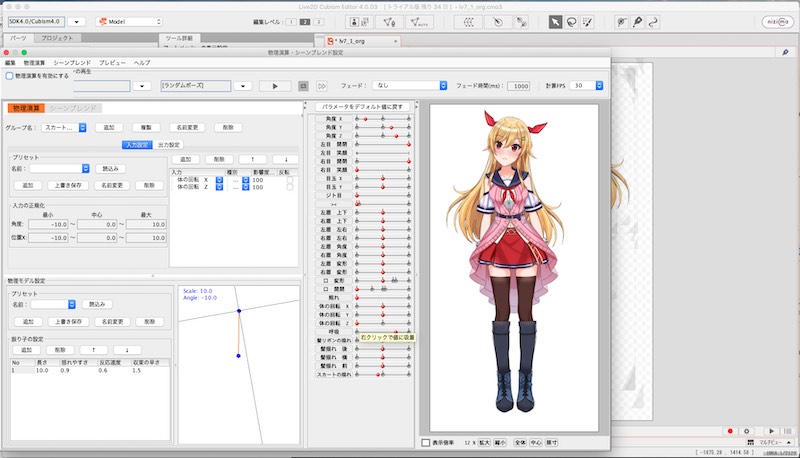Set edit level to 1

pos(291,22)
